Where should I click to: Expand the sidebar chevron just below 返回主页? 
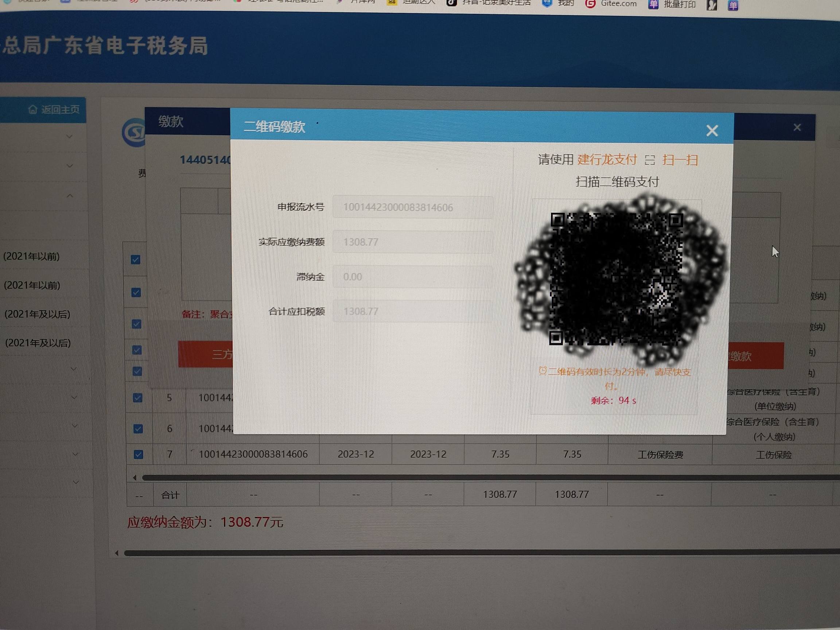point(69,136)
